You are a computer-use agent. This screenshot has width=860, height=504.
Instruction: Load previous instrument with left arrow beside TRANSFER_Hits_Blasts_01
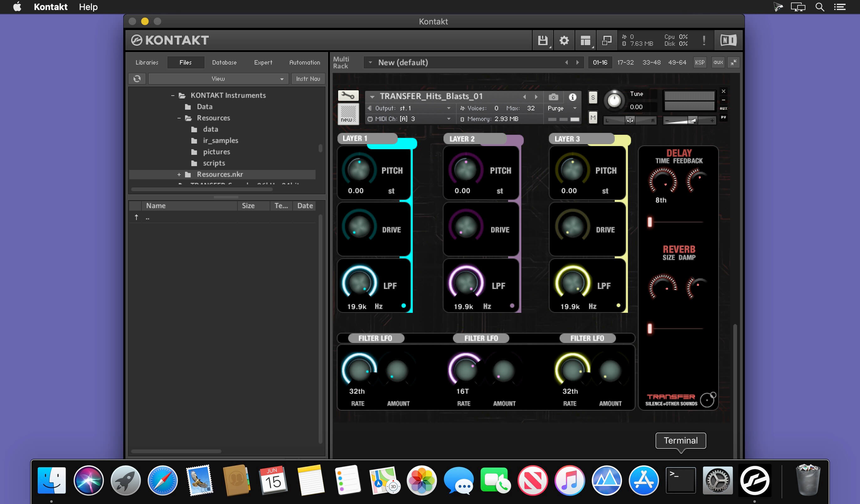(x=524, y=97)
